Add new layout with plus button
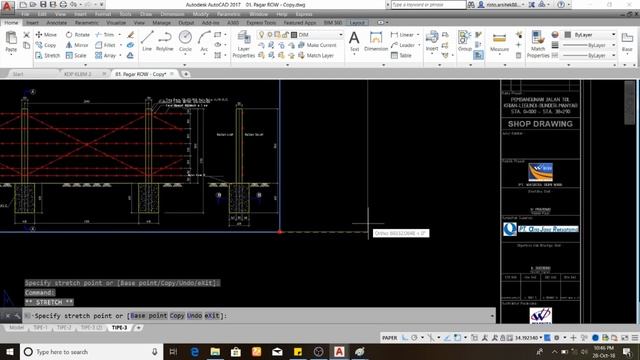 [138, 328]
